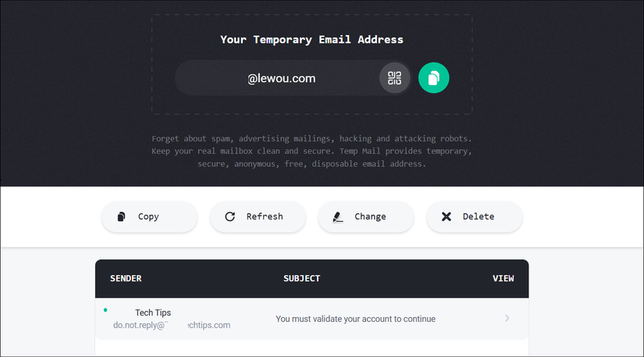Click the circular arrow Refresh icon
The image size is (644, 357).
pos(229,216)
